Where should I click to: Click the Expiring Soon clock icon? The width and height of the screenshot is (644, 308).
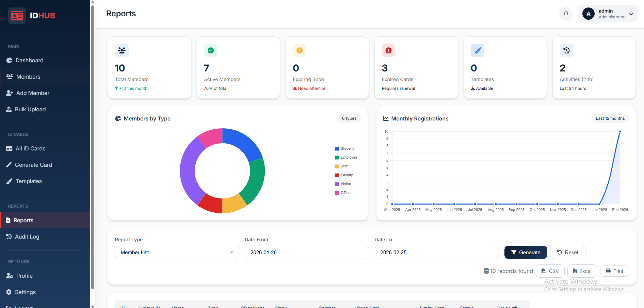[x=299, y=50]
